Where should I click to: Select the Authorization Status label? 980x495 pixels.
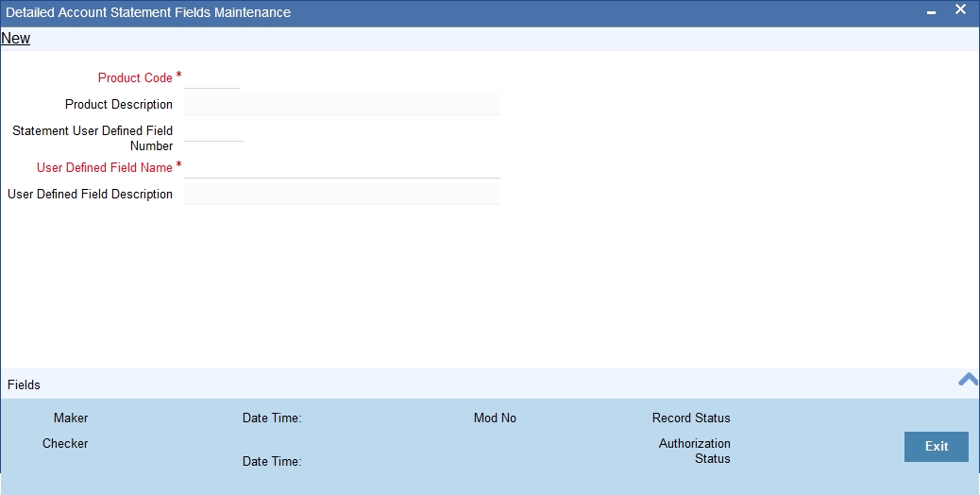coord(694,451)
